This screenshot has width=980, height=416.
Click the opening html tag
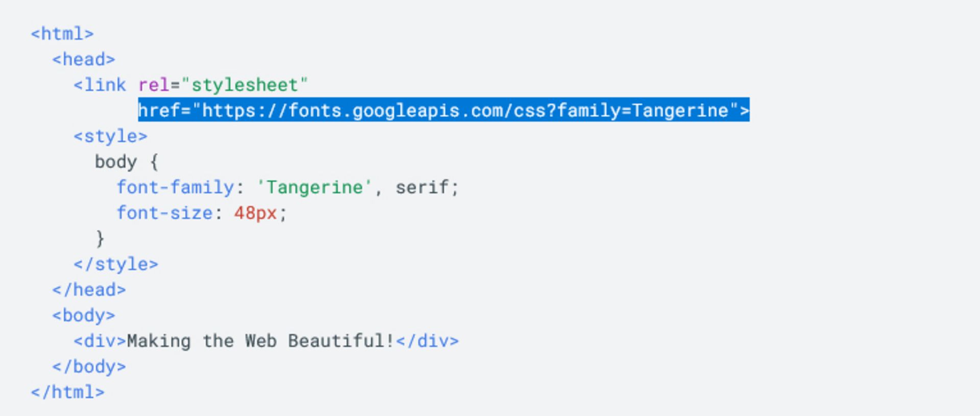tap(62, 34)
